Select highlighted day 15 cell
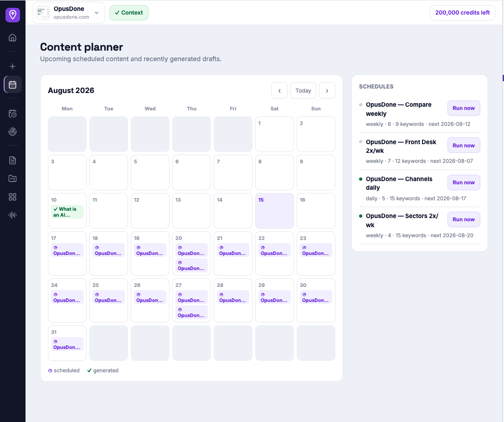The image size is (504, 422). 274,211
